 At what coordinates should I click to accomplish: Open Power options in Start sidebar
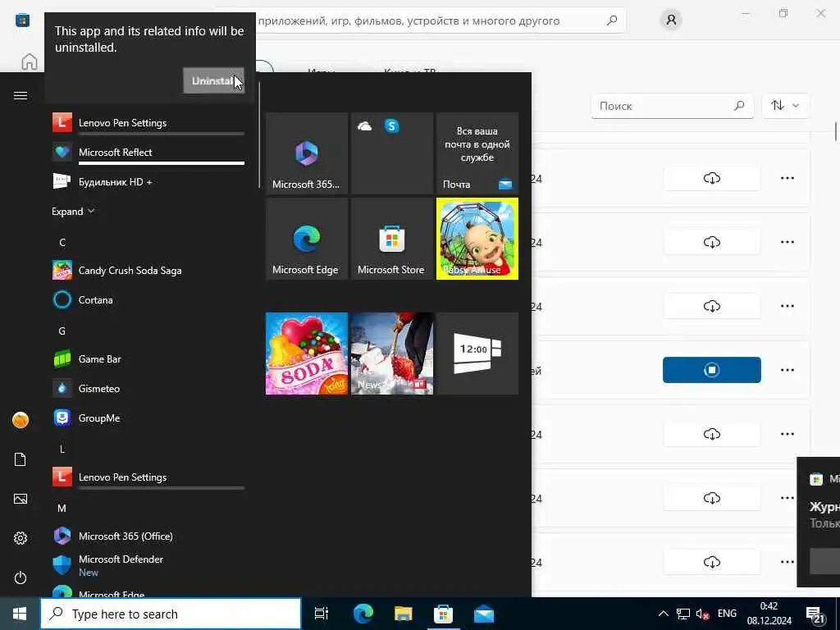pos(21,577)
